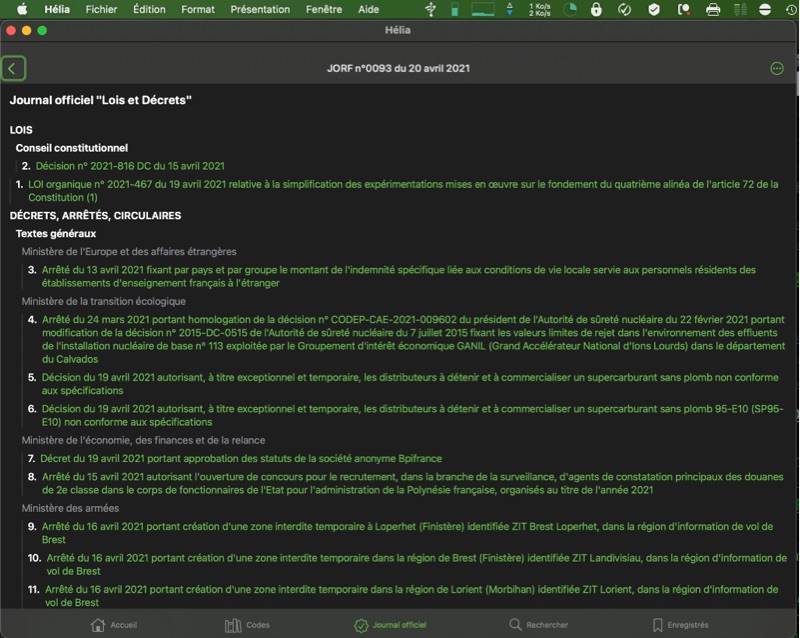Click the shield checkmark menu bar icon
Image resolution: width=800 pixels, height=638 pixels.
(654, 10)
